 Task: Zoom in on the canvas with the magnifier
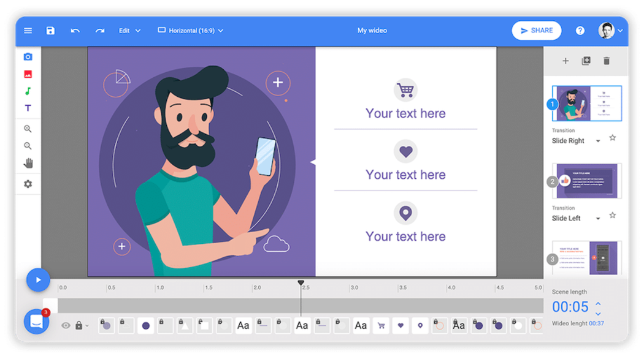(x=28, y=129)
